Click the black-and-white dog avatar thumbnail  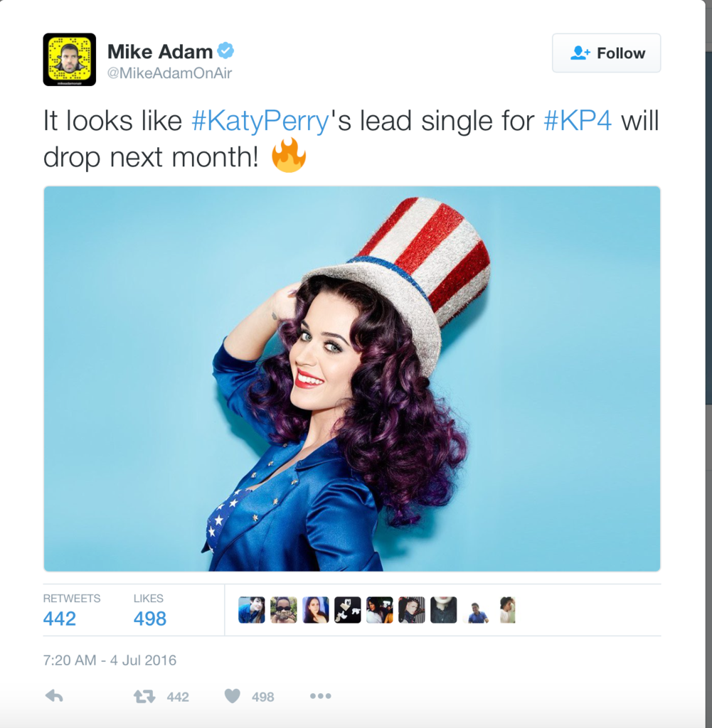tap(347, 609)
